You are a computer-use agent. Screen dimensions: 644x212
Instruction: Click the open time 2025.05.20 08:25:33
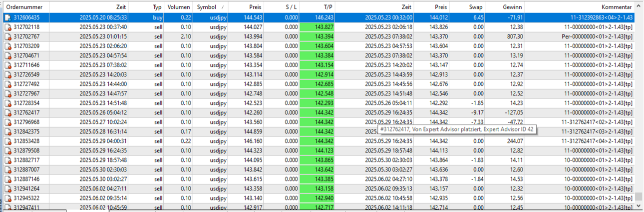pyautogui.click(x=103, y=17)
